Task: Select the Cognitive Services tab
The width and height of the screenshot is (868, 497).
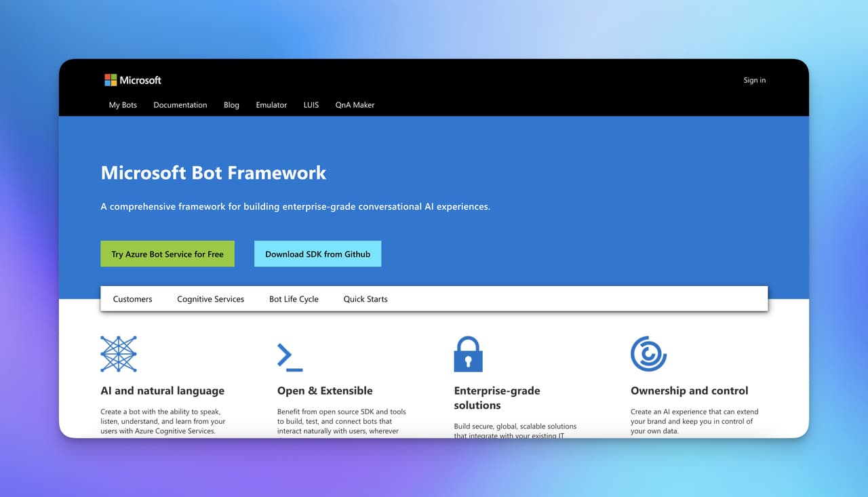Action: coord(210,299)
